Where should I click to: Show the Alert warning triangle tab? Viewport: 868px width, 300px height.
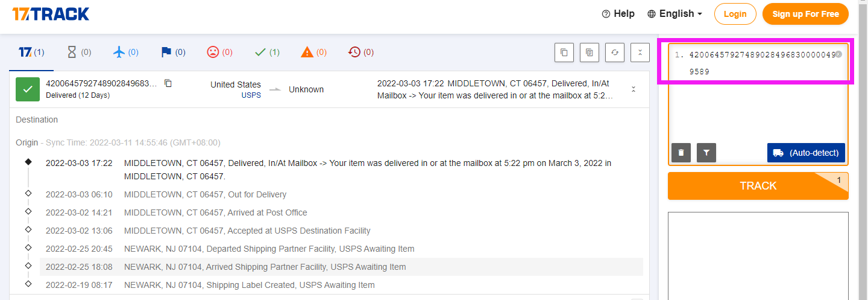[x=313, y=53]
